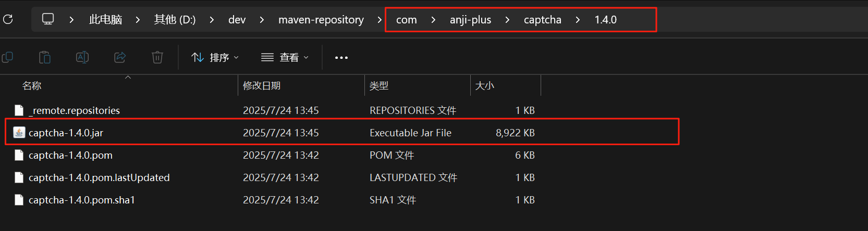Select the _remote.repositories file
Screen dimensions: 868x231
point(74,110)
